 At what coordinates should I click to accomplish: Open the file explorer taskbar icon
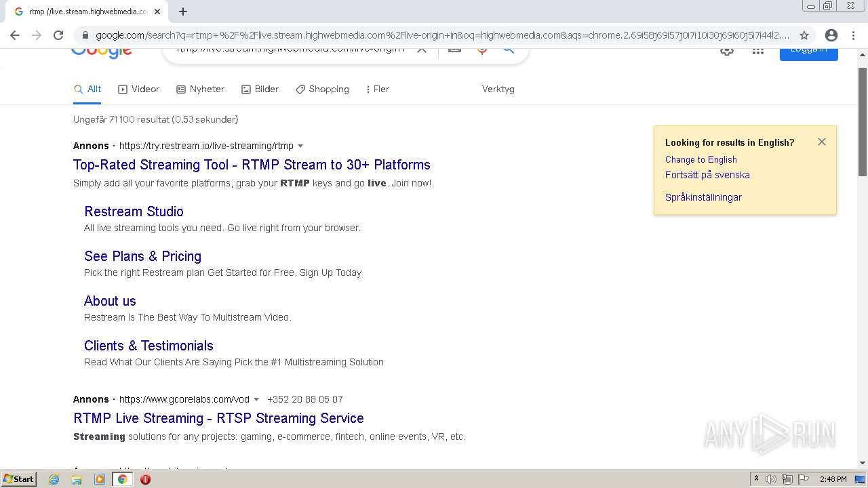click(77, 479)
